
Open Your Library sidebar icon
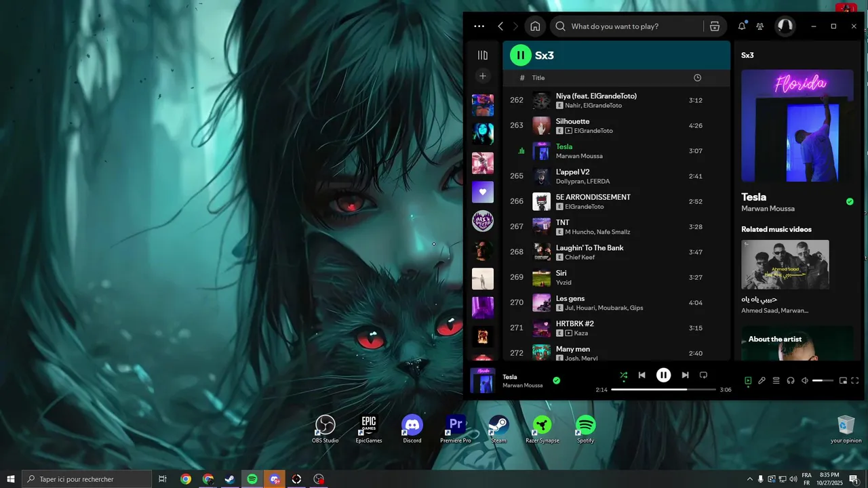(483, 55)
